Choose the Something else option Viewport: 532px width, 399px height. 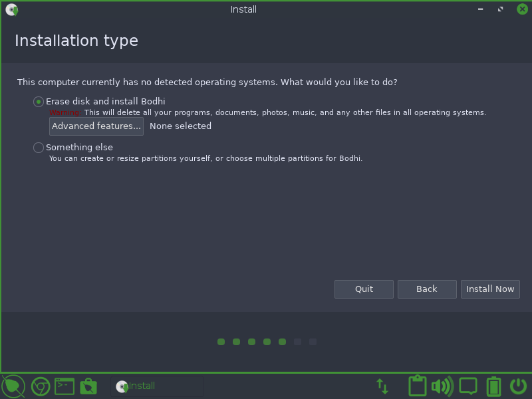tap(39, 148)
